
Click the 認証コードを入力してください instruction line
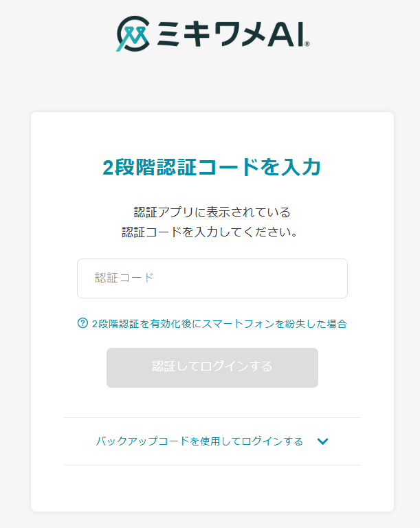pyautogui.click(x=212, y=232)
